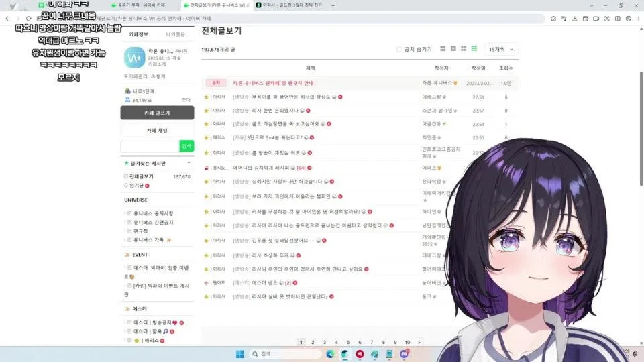Click the browser back arrow
This screenshot has width=644, height=362.
[7, 19]
